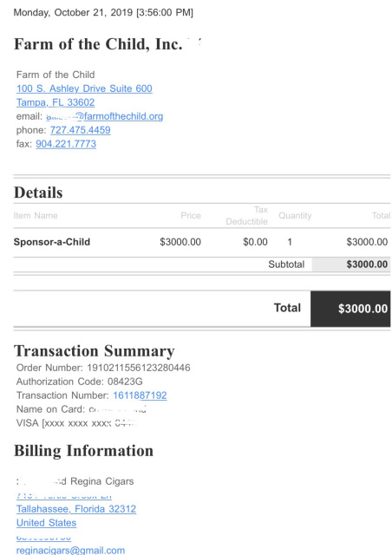
Task: Click the Farm of the Child, Inc. heading
Action: pyautogui.click(x=98, y=44)
